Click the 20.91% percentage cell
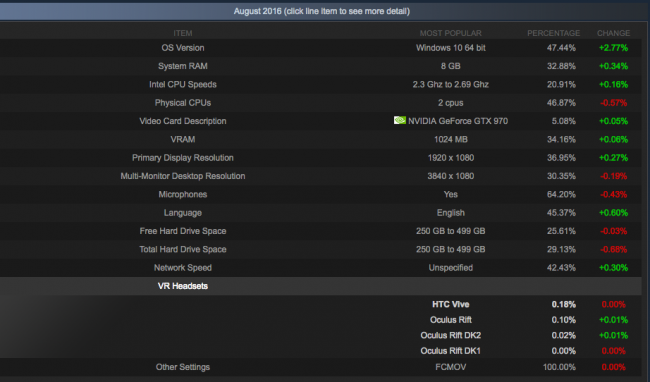650x382 pixels. [x=561, y=84]
